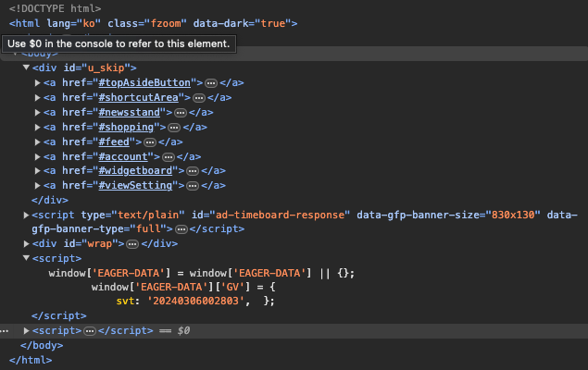Screen dimensions: 588x370
Task: Follow the #widgetboard href link
Action: pyautogui.click(x=135, y=171)
